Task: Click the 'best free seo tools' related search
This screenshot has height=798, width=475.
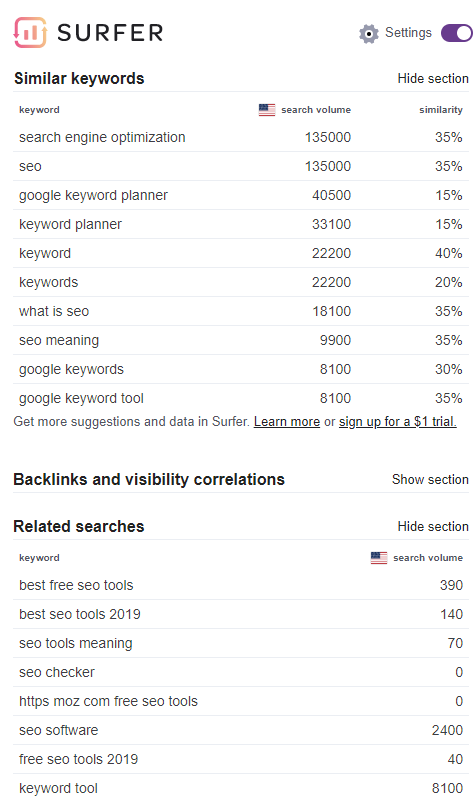Action: (x=76, y=585)
